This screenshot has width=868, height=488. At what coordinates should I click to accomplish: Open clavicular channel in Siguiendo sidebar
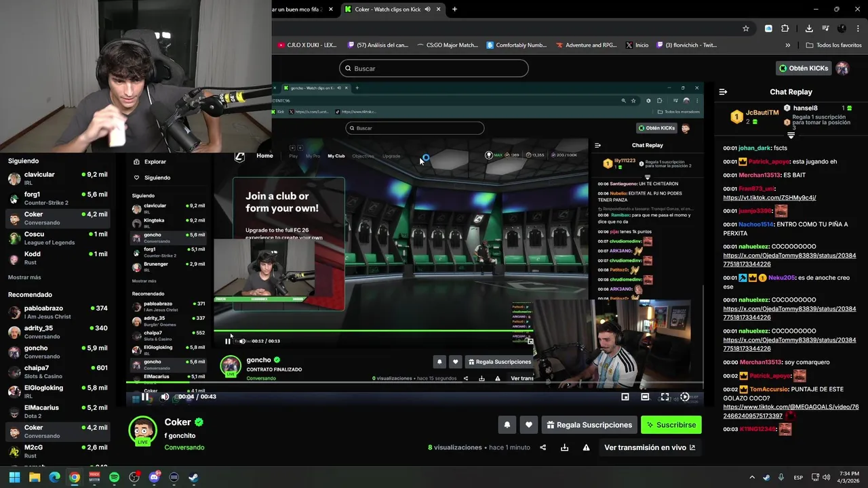coord(58,178)
